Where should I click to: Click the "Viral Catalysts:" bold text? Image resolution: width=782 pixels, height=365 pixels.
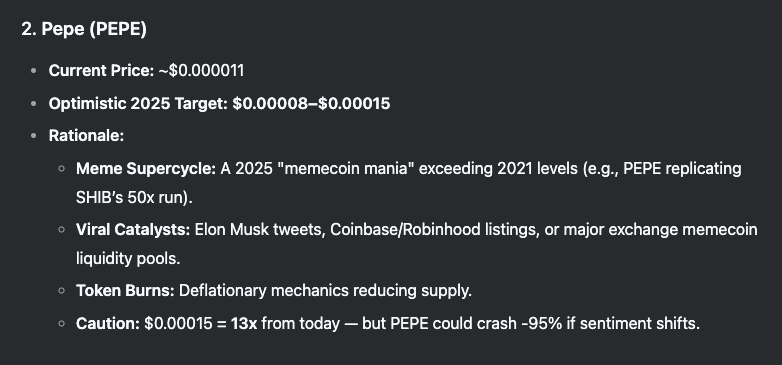click(133, 230)
